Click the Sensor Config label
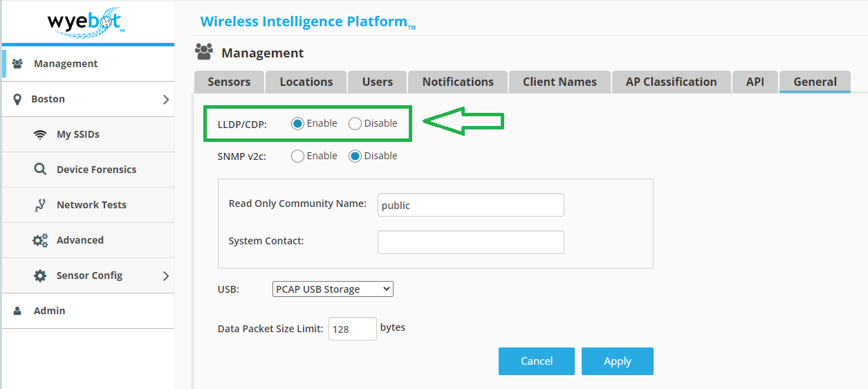Screen dimensions: 868x389 coord(89,275)
